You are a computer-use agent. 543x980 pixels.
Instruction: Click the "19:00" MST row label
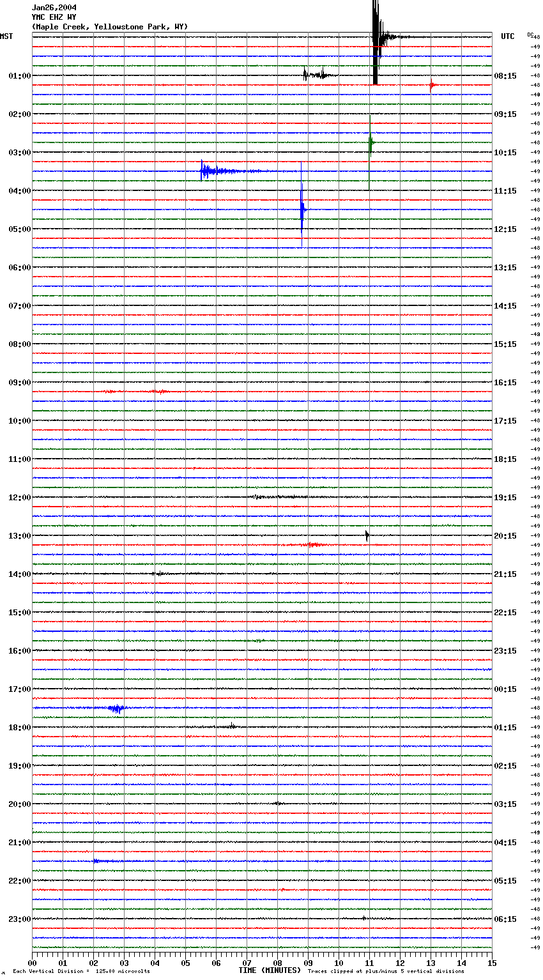tap(20, 766)
